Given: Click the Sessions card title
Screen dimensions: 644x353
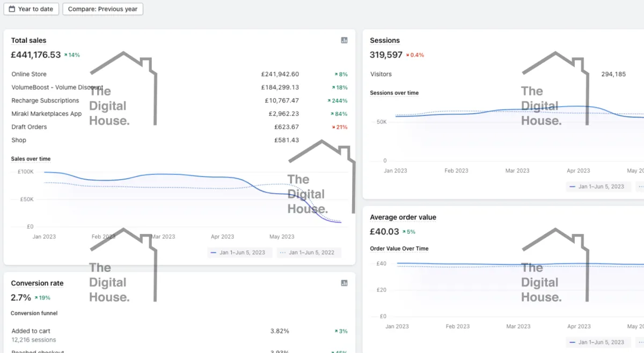Looking at the screenshot, I should coord(385,40).
